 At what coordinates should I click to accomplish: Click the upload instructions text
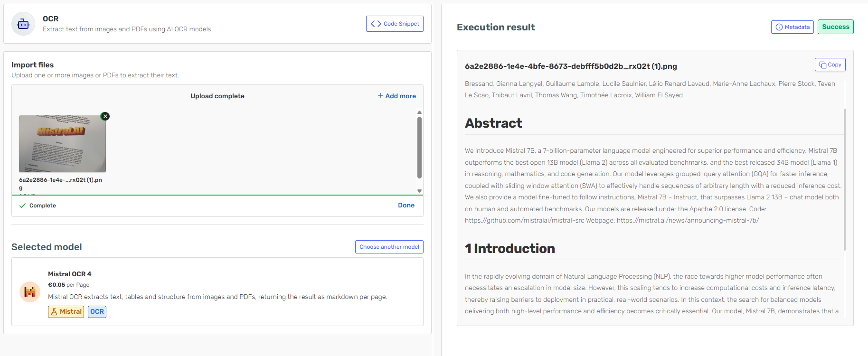point(95,75)
